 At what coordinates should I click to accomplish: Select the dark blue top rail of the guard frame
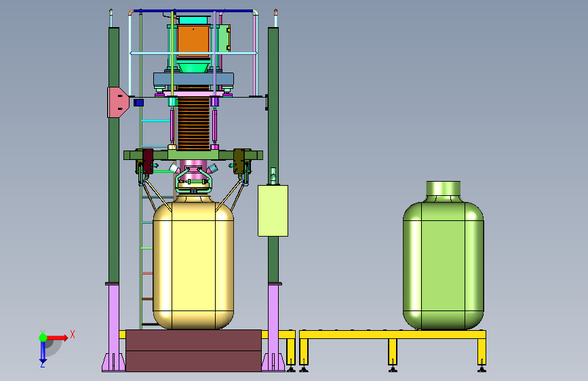click(193, 11)
